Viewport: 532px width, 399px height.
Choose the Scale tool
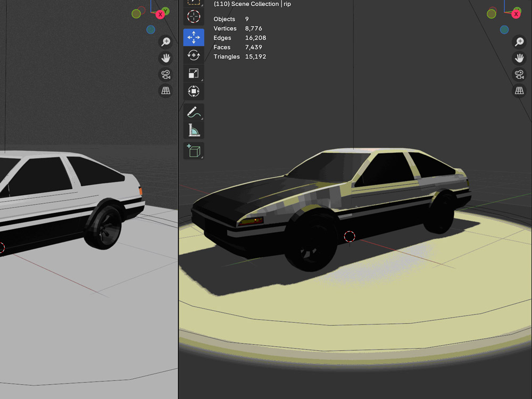[x=194, y=73]
